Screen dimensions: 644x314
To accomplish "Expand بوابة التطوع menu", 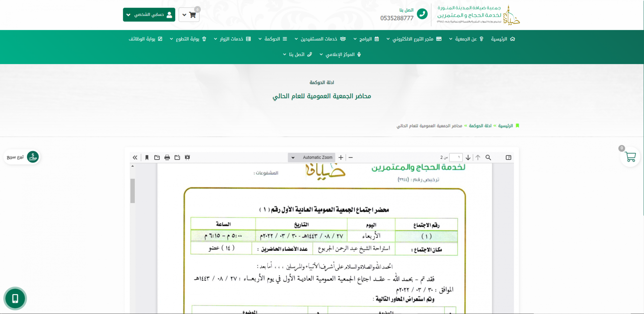I will pos(188,39).
